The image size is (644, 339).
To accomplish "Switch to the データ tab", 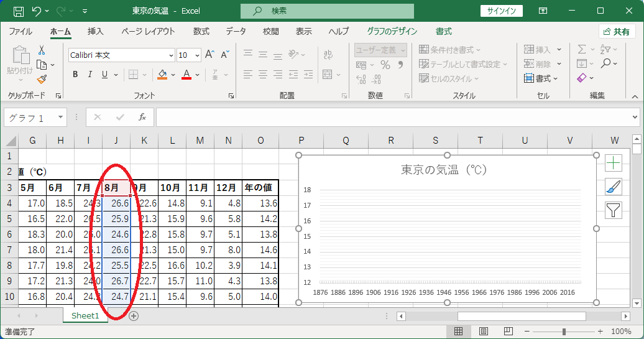I will click(236, 31).
